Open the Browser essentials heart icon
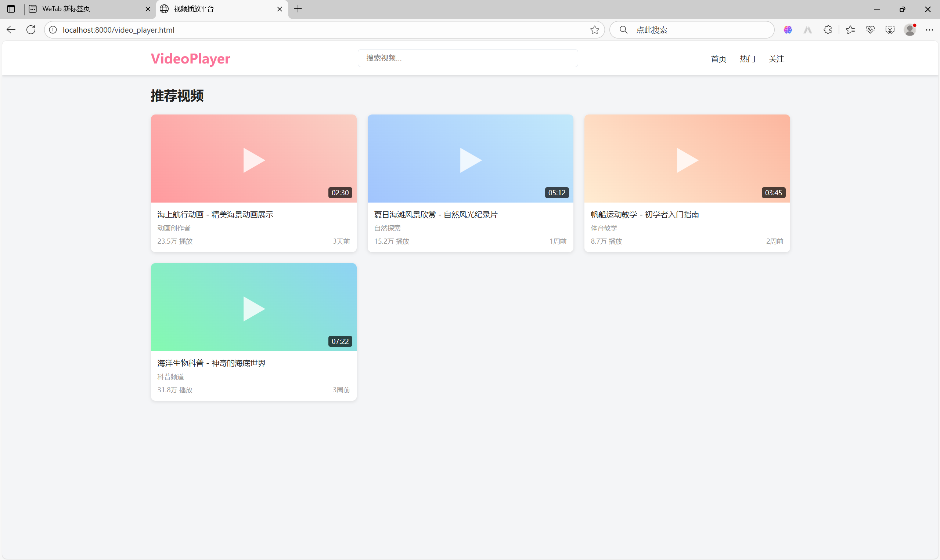Image resolution: width=940 pixels, height=560 pixels. [870, 30]
